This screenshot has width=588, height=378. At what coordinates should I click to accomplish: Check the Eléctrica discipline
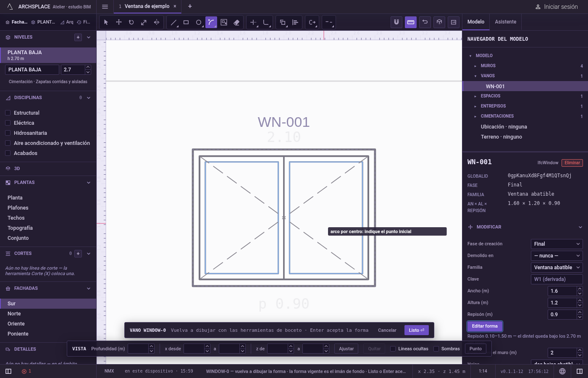click(8, 123)
